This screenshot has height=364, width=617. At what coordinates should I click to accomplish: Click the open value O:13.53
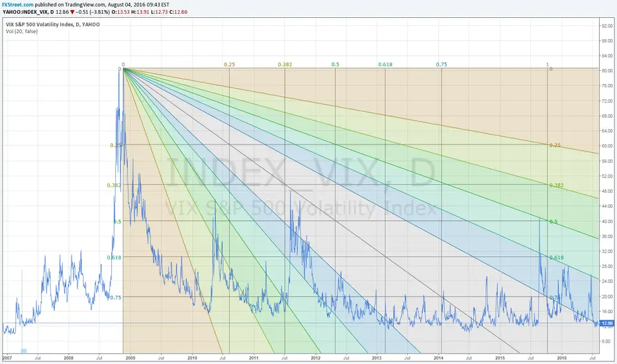pyautogui.click(x=120, y=12)
